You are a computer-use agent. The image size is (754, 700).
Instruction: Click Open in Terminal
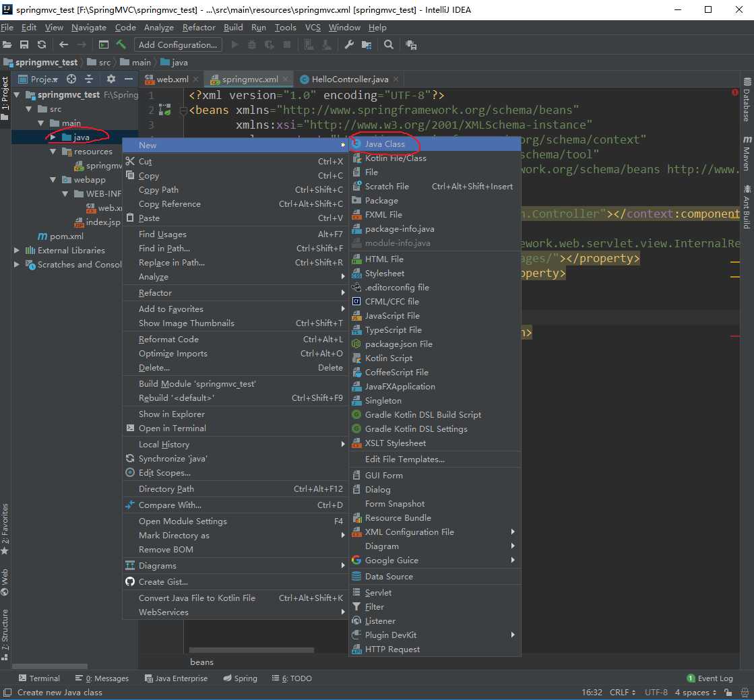235,428
